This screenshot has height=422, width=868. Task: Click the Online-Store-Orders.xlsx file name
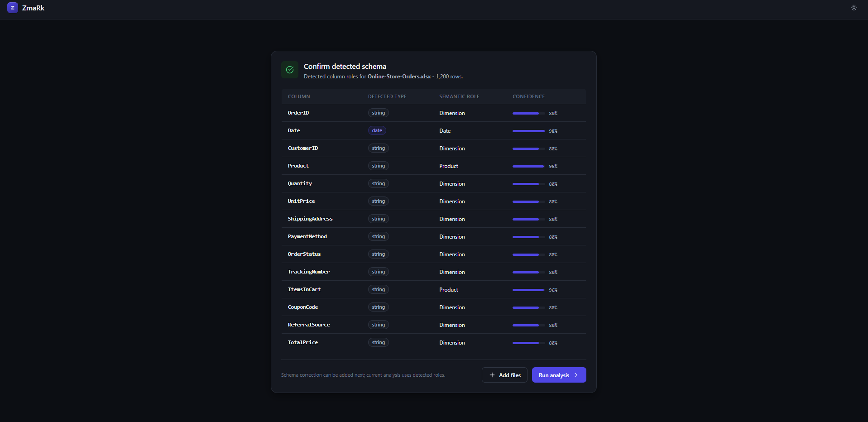click(399, 77)
